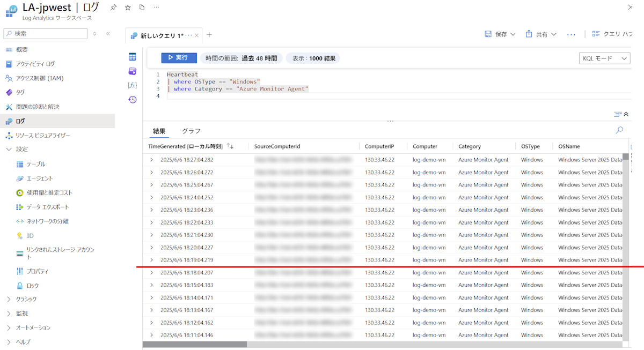Viewport: 644px width, 350px height.
Task: Click the Heartbeat query line in editor
Action: tap(182, 75)
